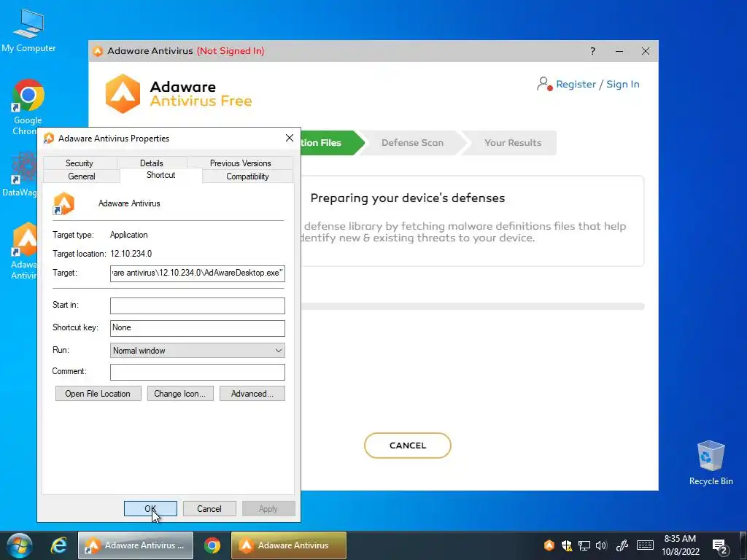
Task: Click the Change Icon button
Action: pos(180,393)
